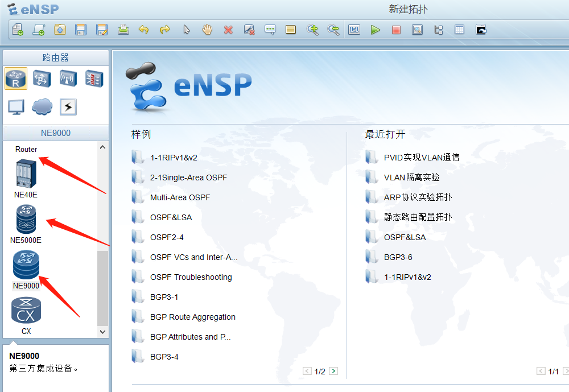The image size is (569, 392).
Task: Save the current topology
Action: [x=81, y=30]
